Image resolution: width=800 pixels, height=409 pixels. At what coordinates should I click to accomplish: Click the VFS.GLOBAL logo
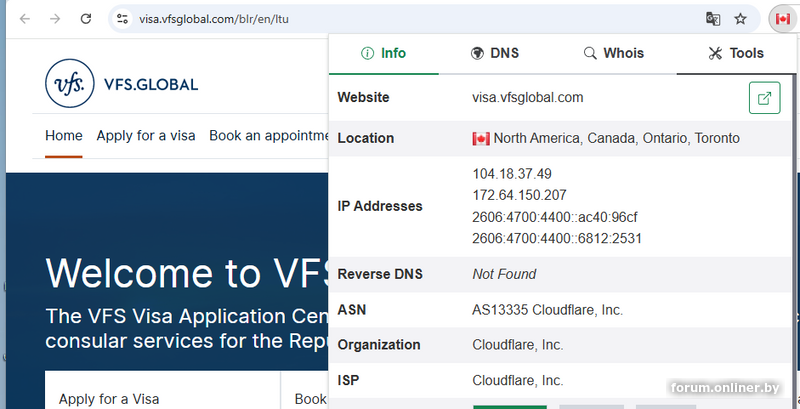[121, 84]
